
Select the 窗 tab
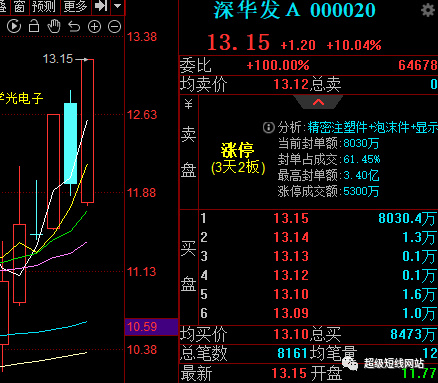20,6
